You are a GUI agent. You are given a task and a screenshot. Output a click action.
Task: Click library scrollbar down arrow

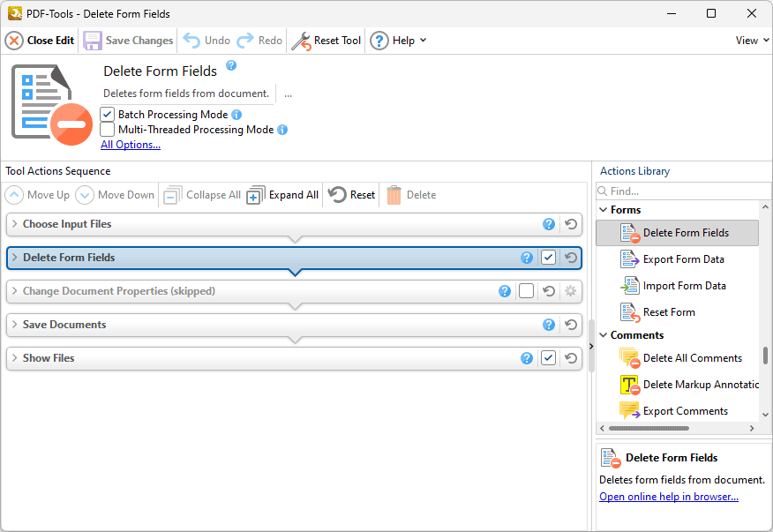(765, 415)
